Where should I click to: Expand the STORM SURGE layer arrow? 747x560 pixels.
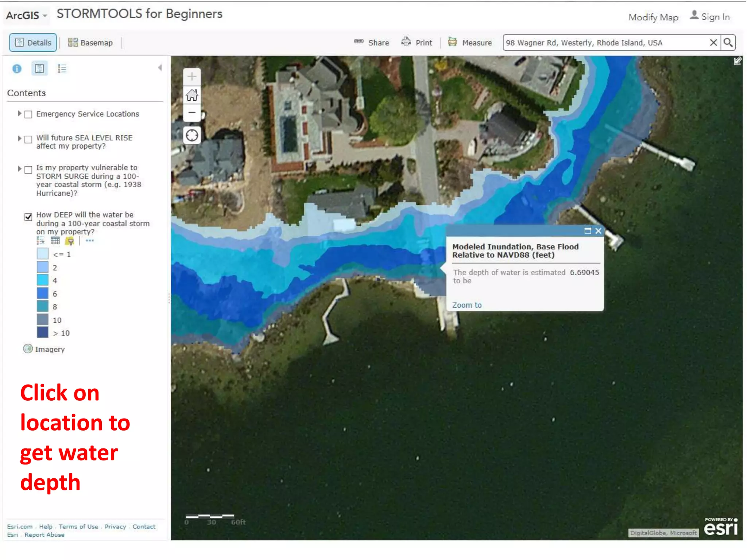click(x=19, y=168)
